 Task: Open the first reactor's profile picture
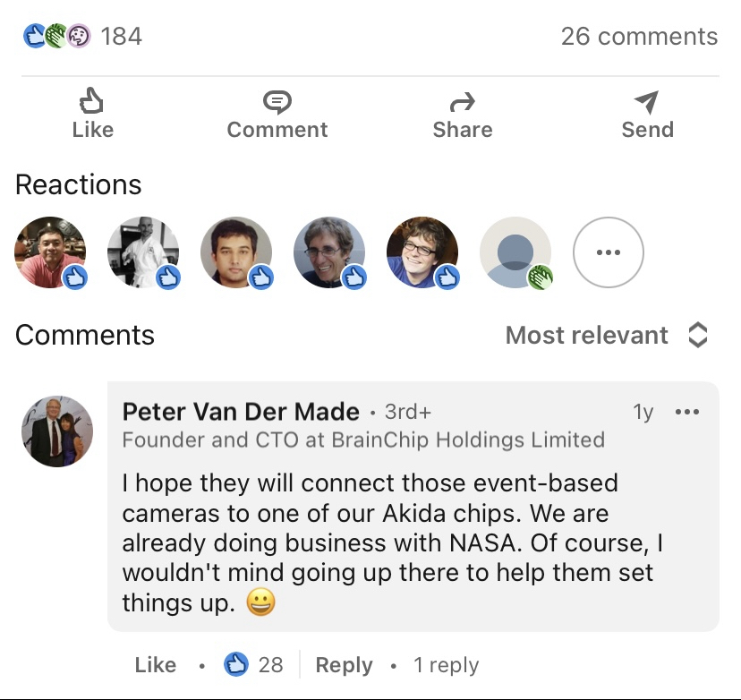[51, 252]
